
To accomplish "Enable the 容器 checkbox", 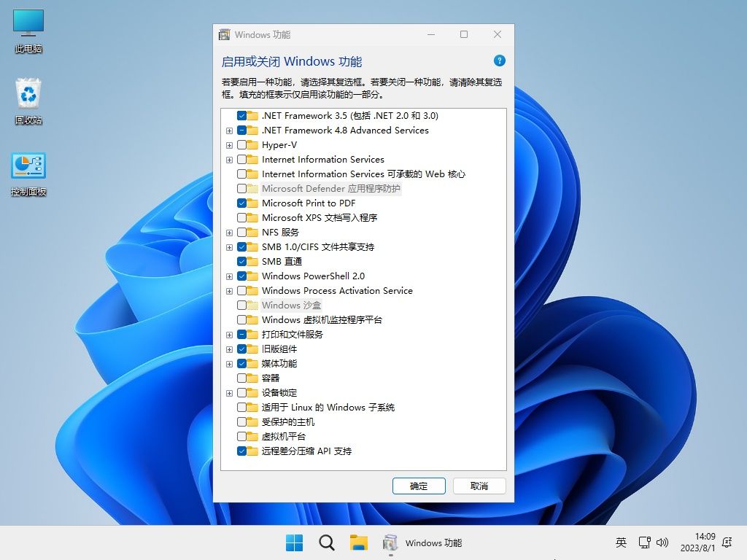I will pyautogui.click(x=241, y=378).
